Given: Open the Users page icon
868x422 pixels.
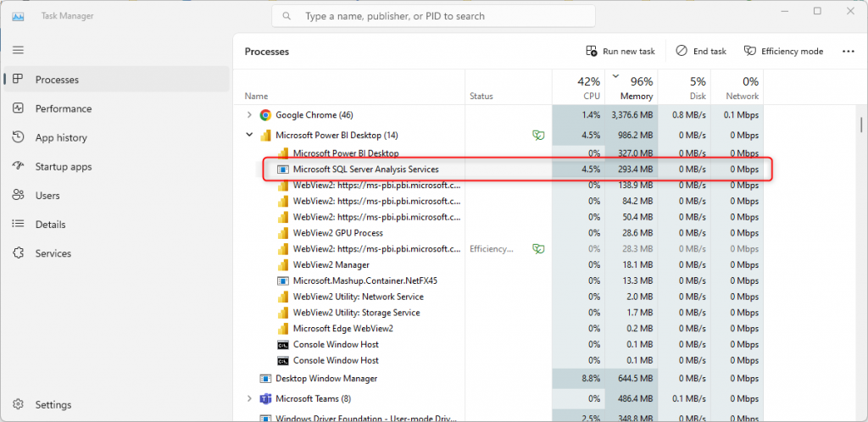Looking at the screenshot, I should pyautogui.click(x=19, y=196).
